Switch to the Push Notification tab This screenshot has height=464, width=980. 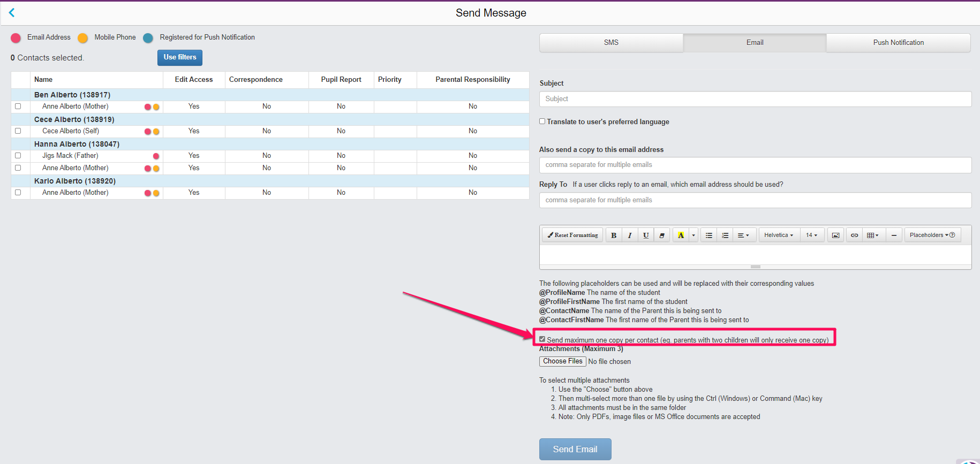pyautogui.click(x=898, y=43)
